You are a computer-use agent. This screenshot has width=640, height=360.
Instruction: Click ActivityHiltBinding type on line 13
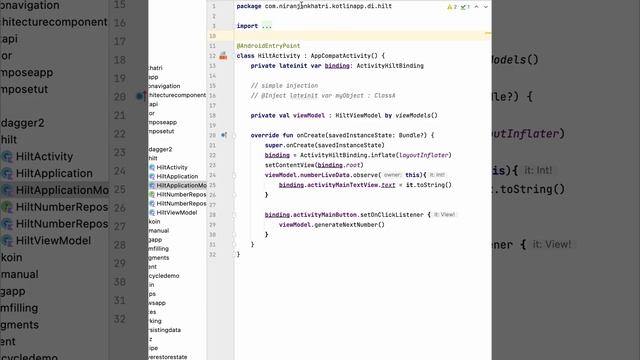coord(390,66)
